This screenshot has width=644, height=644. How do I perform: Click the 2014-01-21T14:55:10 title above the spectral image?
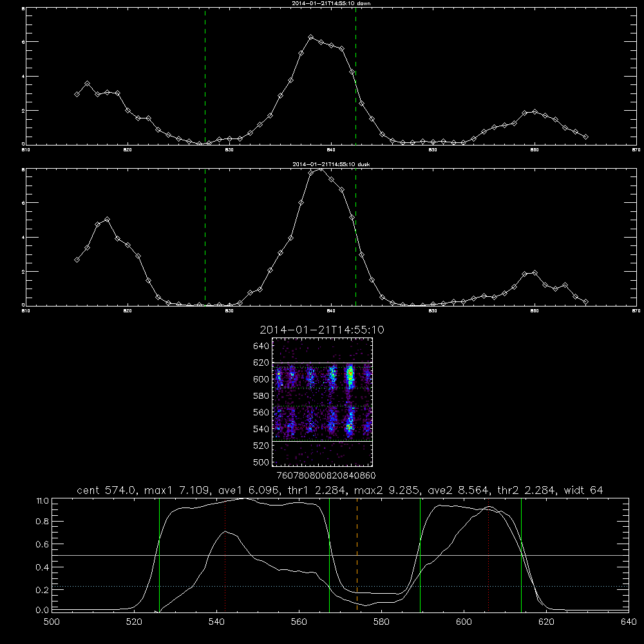click(322, 330)
